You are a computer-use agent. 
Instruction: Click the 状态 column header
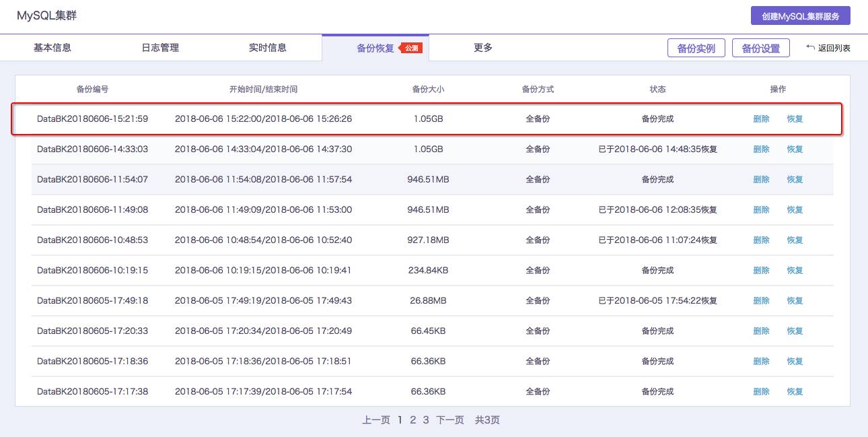tap(657, 89)
